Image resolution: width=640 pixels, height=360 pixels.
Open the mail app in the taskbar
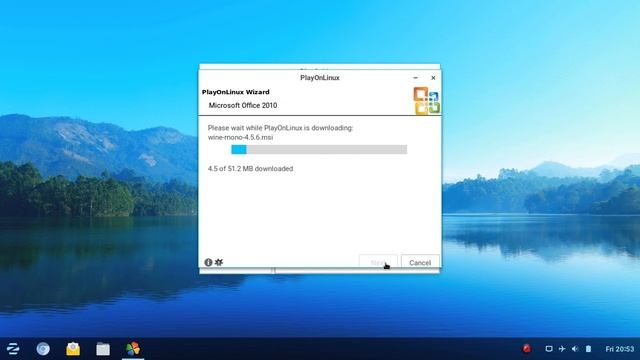click(x=73, y=349)
